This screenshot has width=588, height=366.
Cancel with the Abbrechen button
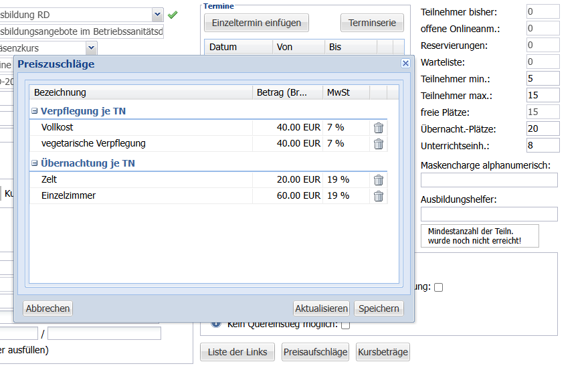coord(47,308)
